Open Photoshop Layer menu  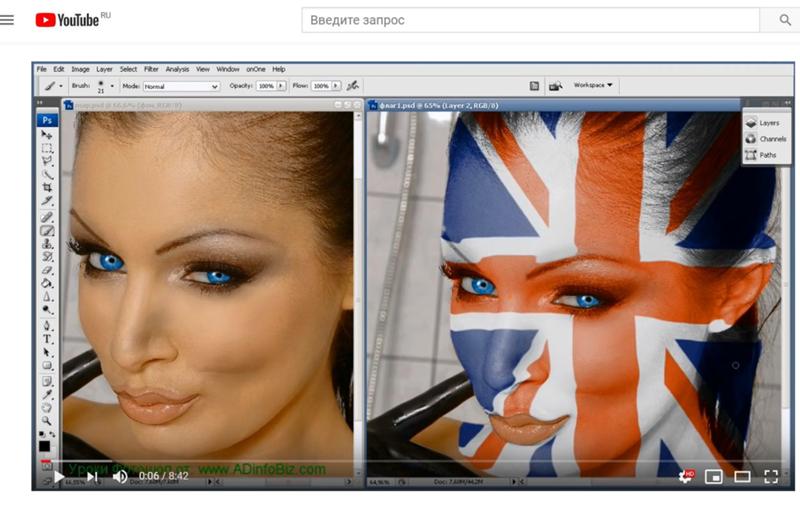104,69
